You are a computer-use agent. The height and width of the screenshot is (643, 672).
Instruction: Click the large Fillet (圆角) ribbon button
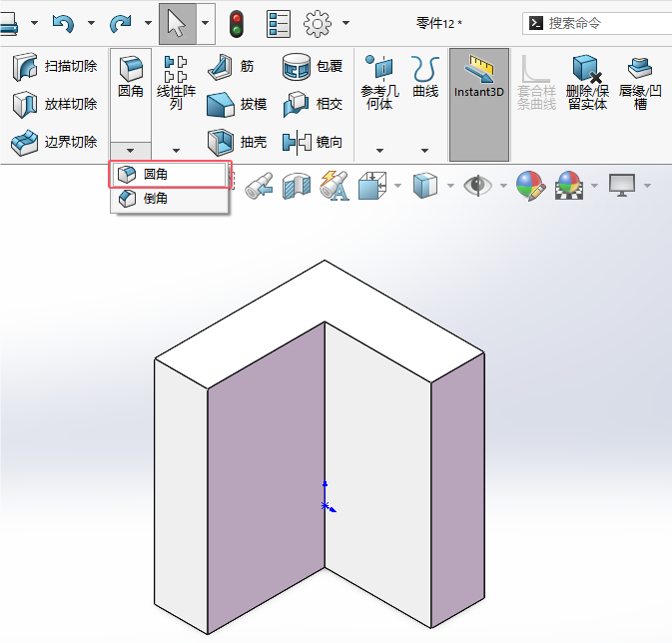tap(131, 77)
